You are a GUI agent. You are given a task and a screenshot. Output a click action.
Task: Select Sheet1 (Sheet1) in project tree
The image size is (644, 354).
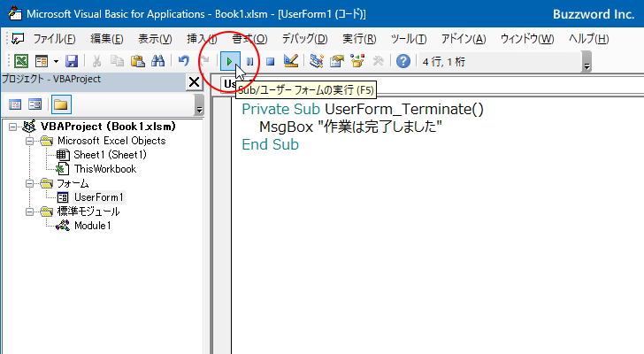point(110,155)
